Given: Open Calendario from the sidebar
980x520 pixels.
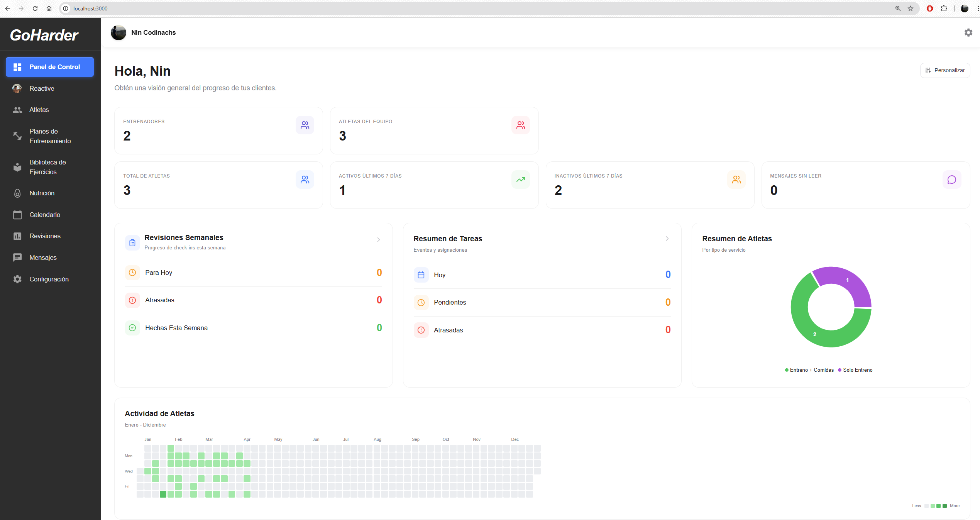Looking at the screenshot, I should [x=50, y=215].
